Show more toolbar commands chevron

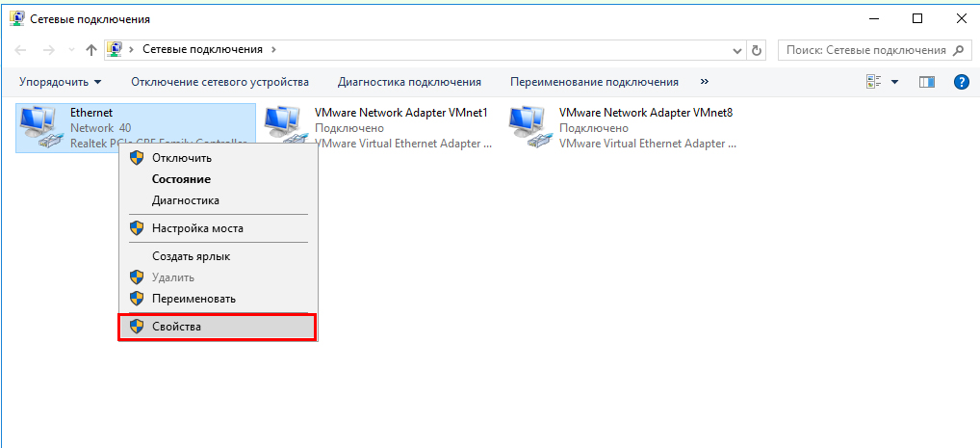pyautogui.click(x=705, y=82)
